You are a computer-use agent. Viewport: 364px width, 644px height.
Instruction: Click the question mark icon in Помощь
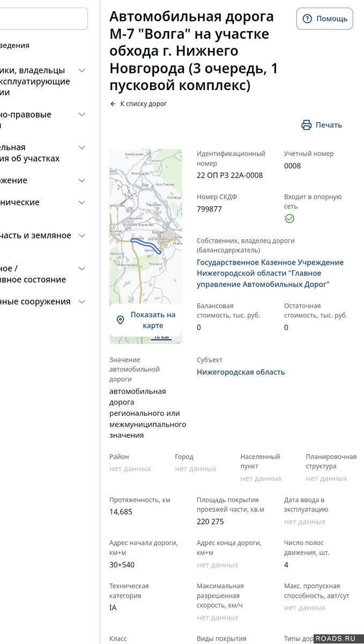[x=307, y=19]
